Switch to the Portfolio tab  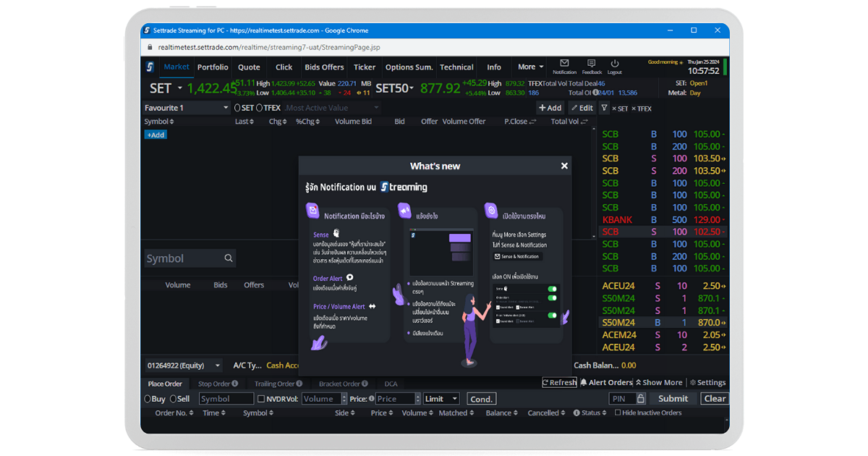(213, 67)
